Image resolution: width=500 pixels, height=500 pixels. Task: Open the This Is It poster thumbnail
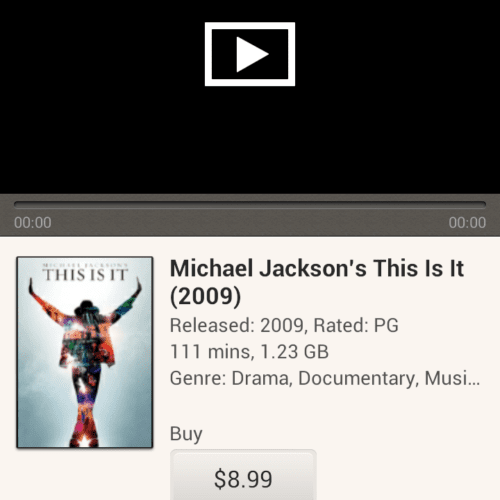tap(85, 352)
